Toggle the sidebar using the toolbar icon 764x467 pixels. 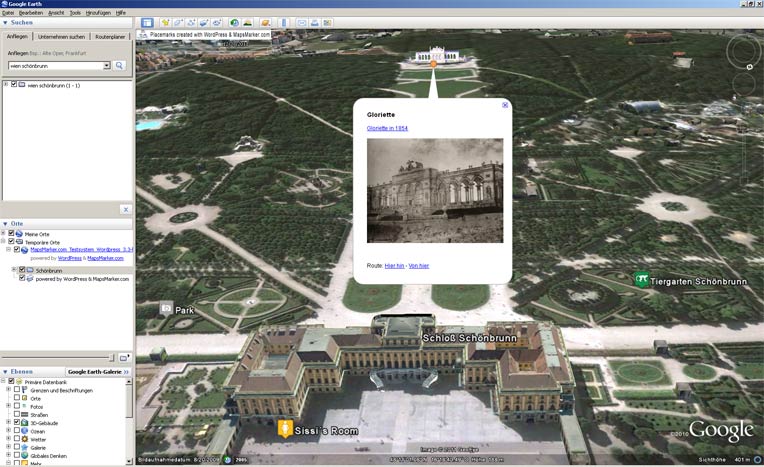click(147, 23)
